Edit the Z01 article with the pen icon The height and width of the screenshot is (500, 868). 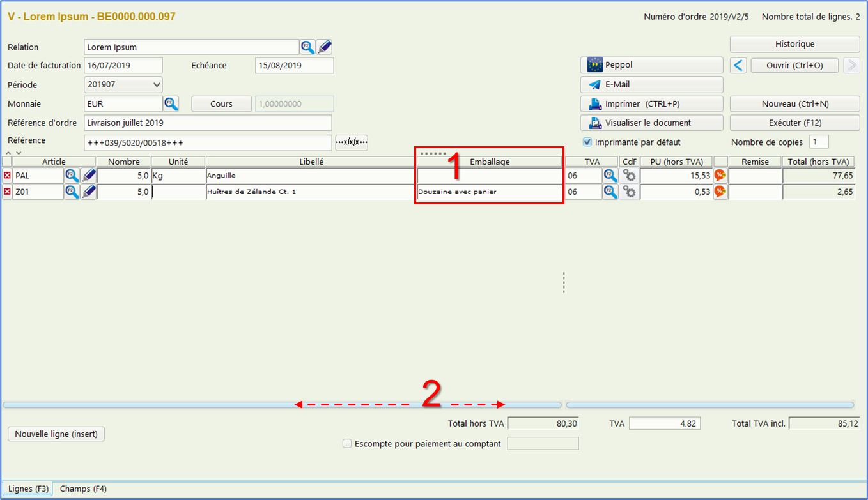point(89,192)
